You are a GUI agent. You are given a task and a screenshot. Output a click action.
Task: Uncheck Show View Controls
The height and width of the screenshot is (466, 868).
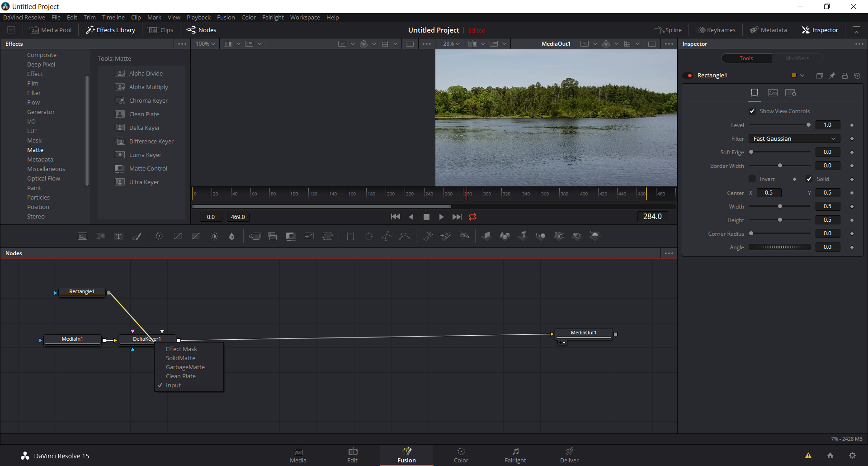pos(752,111)
